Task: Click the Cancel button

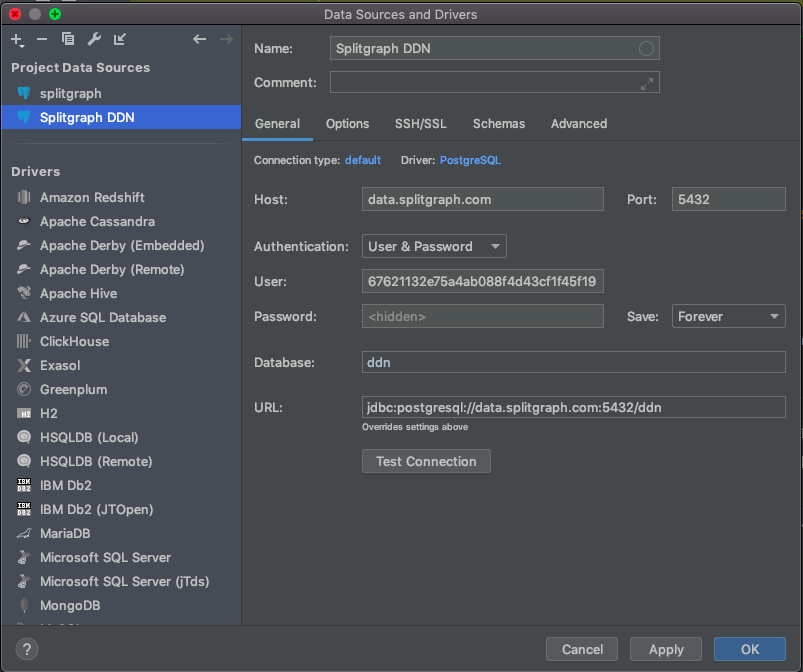Action: (x=582, y=649)
